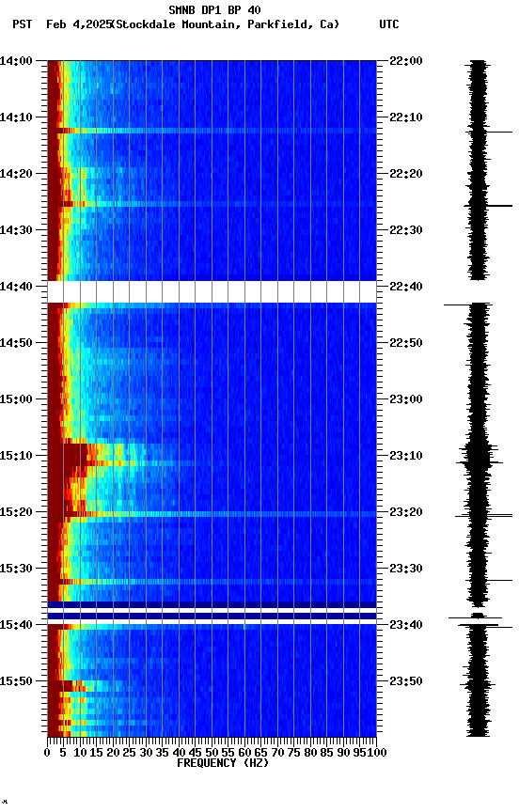Click the 70 Hz frequency tick label
Image resolution: width=519 pixels, height=812 pixels.
point(277,753)
